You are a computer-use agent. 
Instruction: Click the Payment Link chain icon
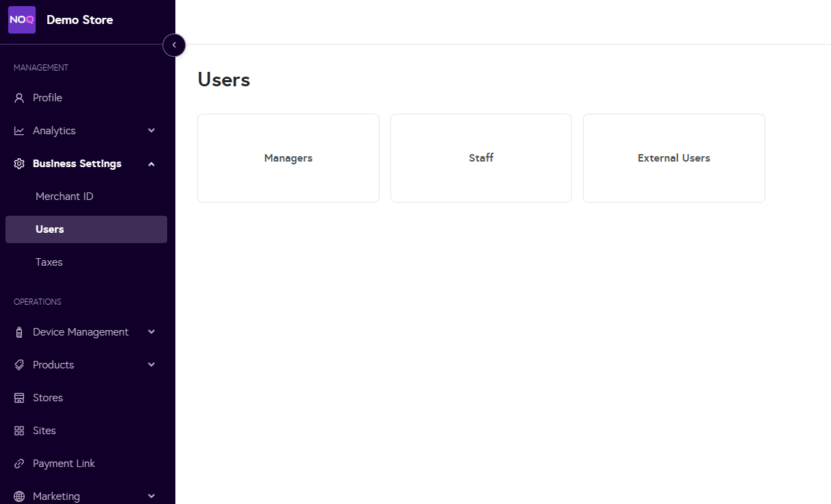click(19, 464)
